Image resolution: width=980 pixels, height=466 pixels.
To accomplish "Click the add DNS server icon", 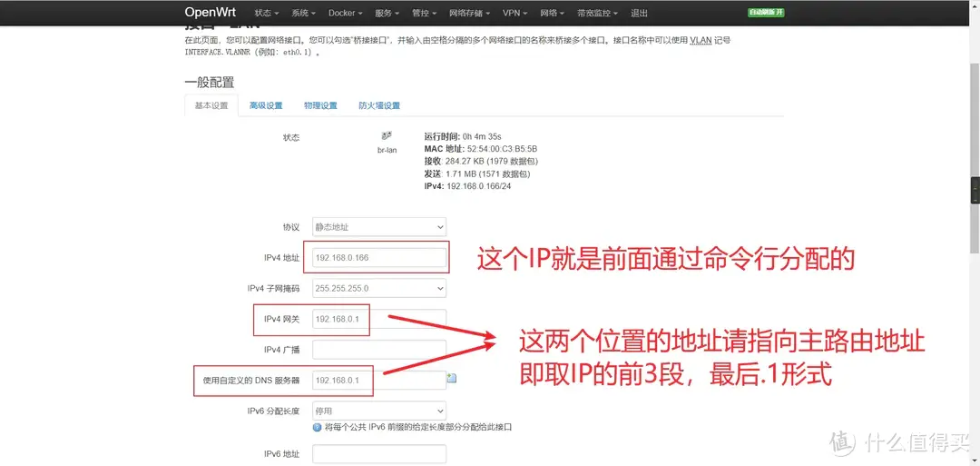I will 452,378.
